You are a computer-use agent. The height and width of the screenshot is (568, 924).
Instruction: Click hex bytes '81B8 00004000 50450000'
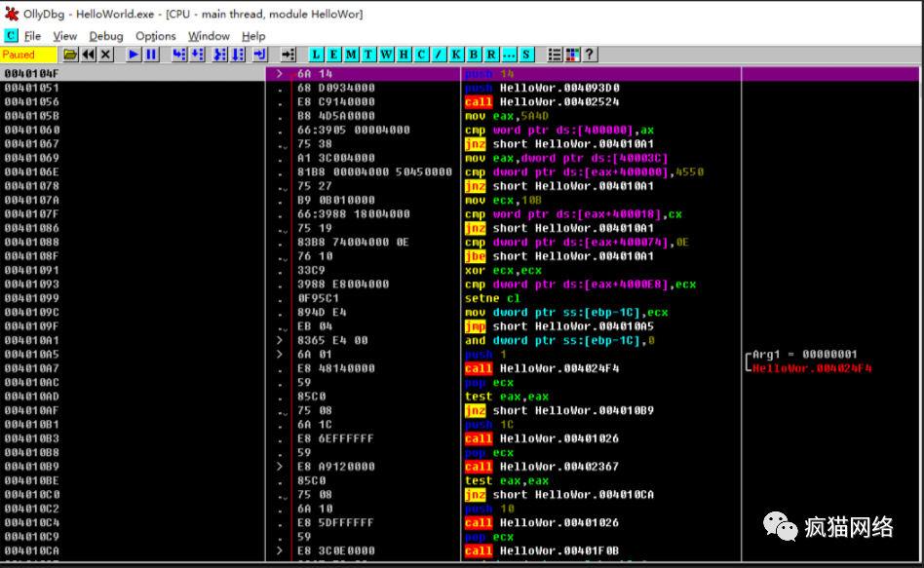click(375, 172)
